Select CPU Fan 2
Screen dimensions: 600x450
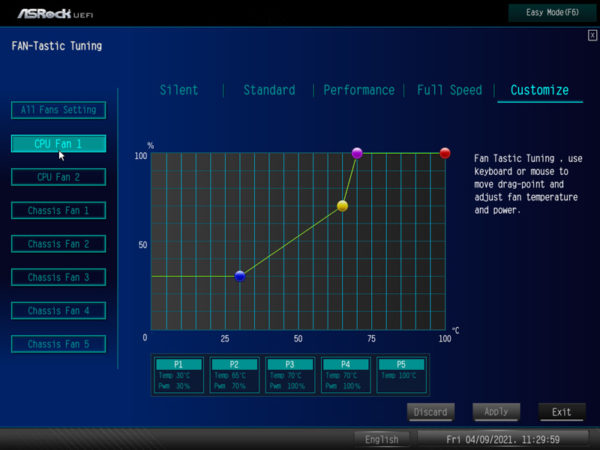pos(59,177)
